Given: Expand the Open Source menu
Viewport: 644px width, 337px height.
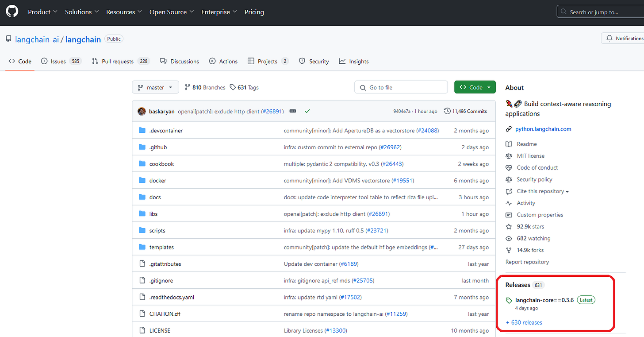Looking at the screenshot, I should click(171, 12).
